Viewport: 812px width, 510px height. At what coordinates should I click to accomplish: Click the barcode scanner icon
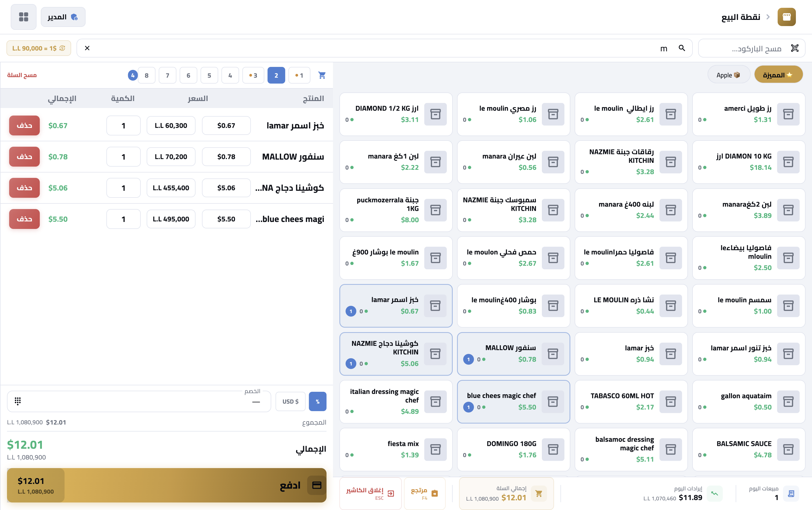click(x=795, y=48)
